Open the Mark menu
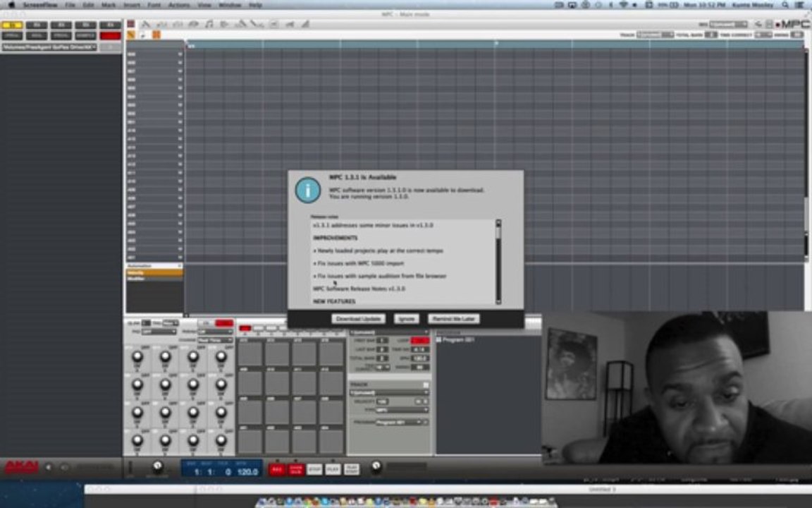Viewport: 812px width, 508px height. [x=109, y=5]
